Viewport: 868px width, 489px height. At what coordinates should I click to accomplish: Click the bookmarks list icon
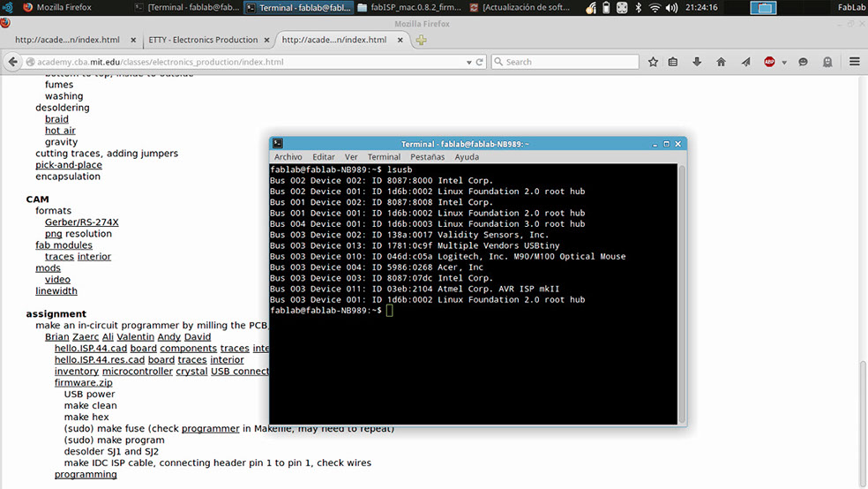tap(672, 62)
